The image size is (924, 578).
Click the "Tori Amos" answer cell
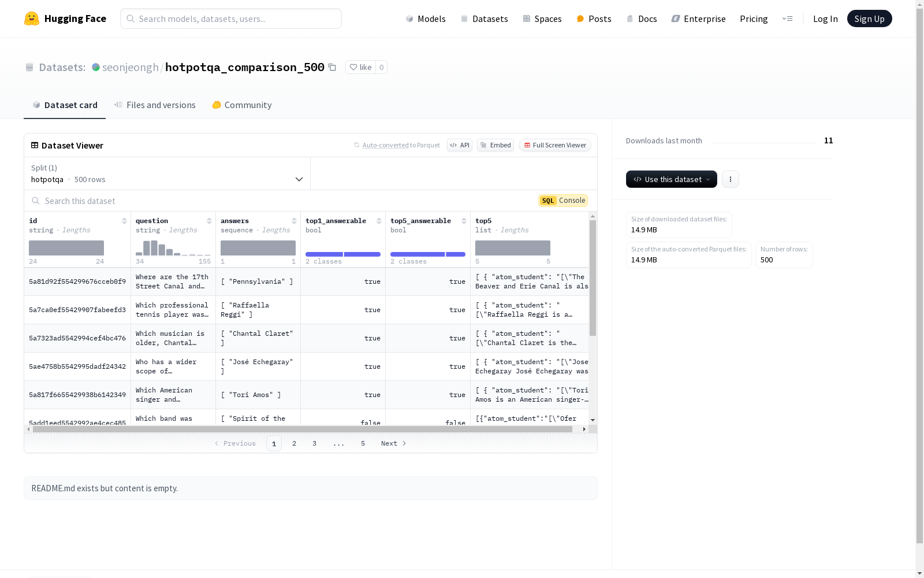[x=258, y=395]
